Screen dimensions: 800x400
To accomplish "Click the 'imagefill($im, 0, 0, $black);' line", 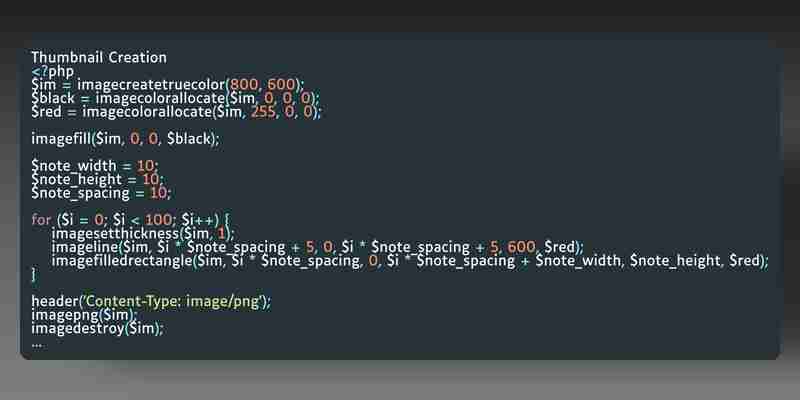I will tap(125, 139).
